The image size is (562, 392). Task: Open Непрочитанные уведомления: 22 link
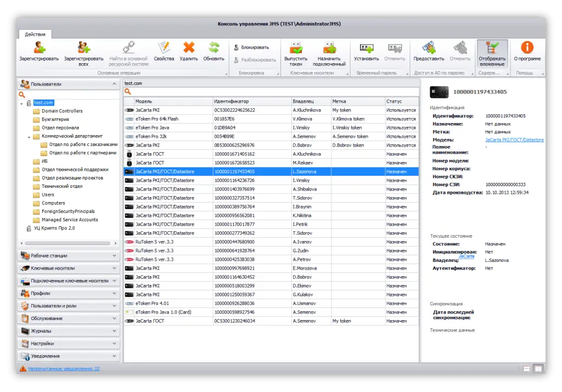[64, 369]
